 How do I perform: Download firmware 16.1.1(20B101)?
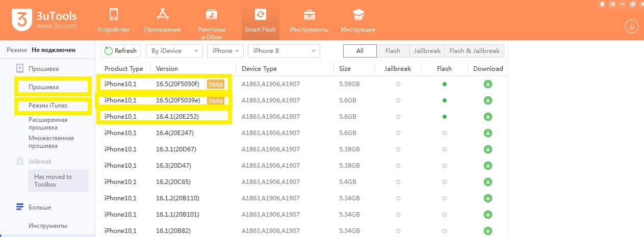click(487, 215)
